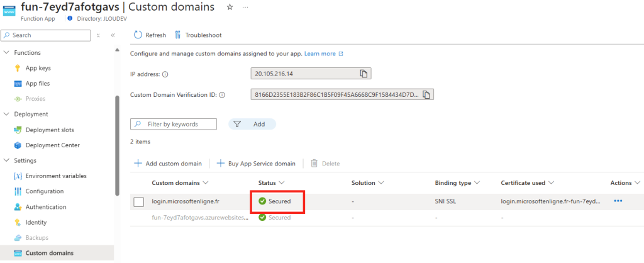Image resolution: width=644 pixels, height=263 pixels.
Task: Click the Function App icon beside the title
Action: pyautogui.click(x=9, y=10)
